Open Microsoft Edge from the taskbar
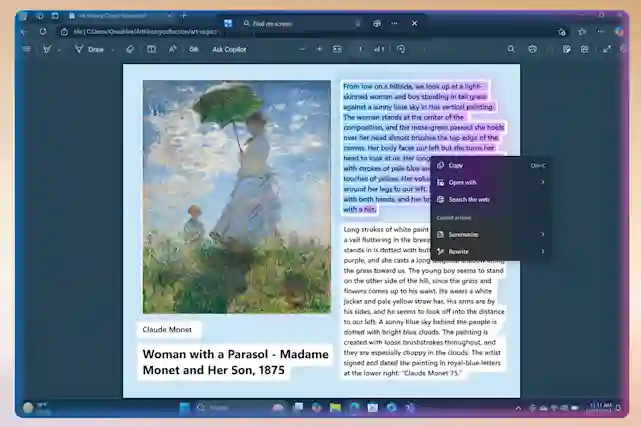This screenshot has height=427, width=641. point(354,408)
